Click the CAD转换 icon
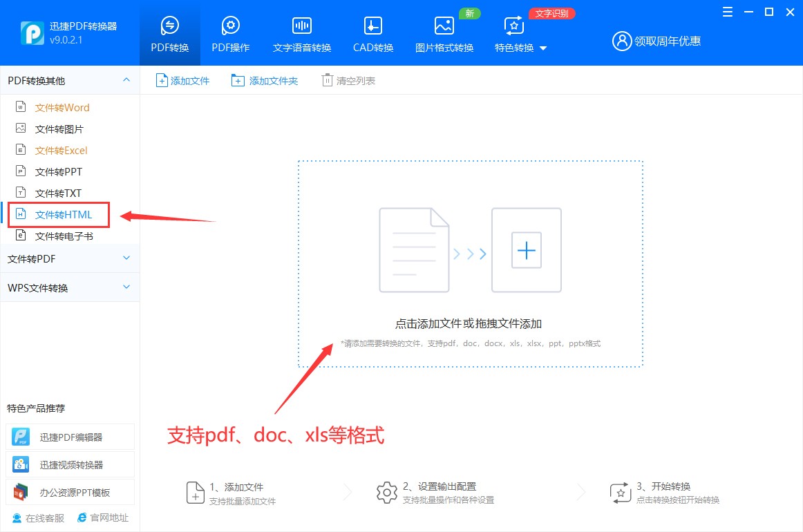This screenshot has height=532, width=803. coord(373,25)
